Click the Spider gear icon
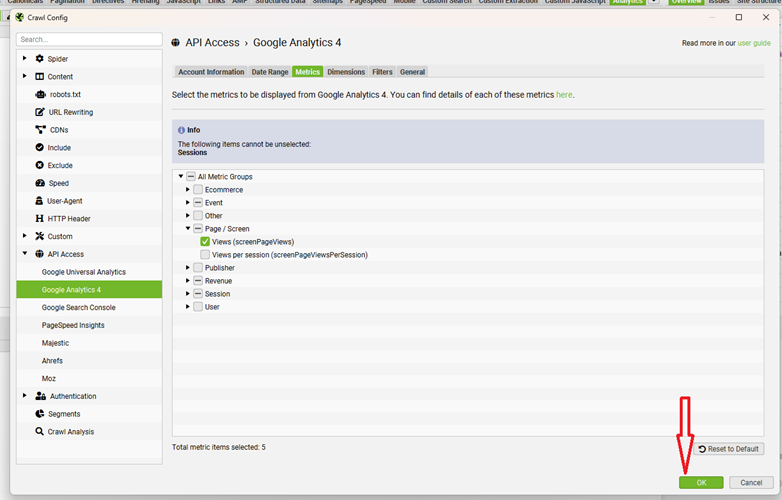Screen dimensions: 782x500 point(39,59)
